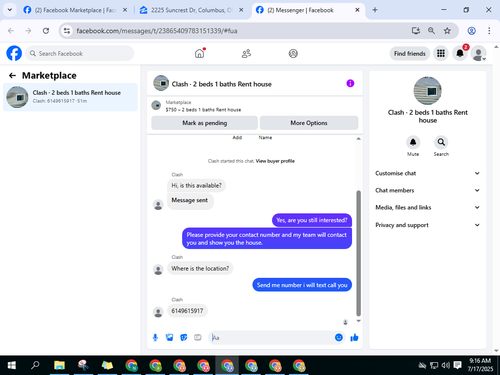This screenshot has width=500, height=375.
Task: Open the View buyer profile link
Action: point(275,161)
